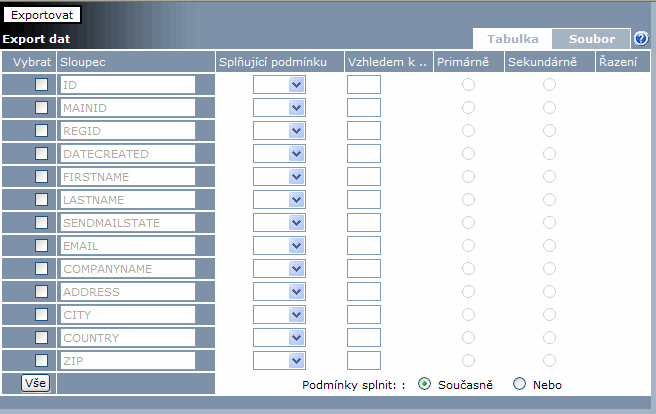Click the Vše select-all button
Screen dimensions: 656x414
[35, 383]
